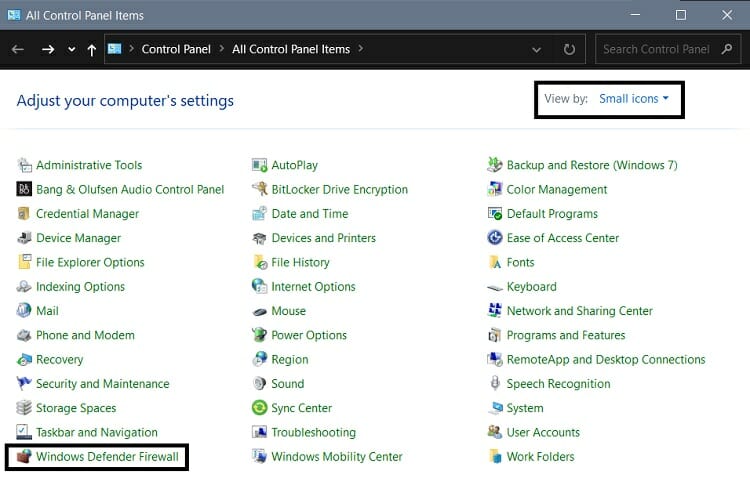750x496 pixels.
Task: Click the Bang & Olufsen Audio icon
Action: tap(25, 189)
